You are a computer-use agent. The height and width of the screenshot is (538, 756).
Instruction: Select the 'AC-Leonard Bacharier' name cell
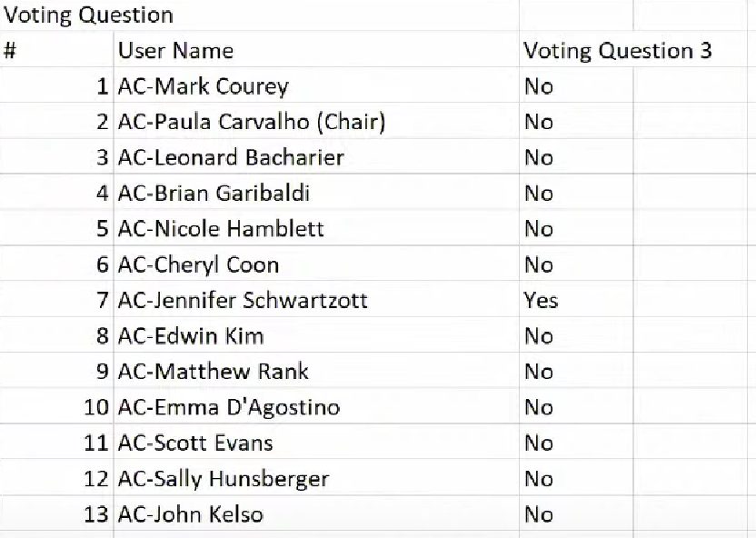(231, 158)
